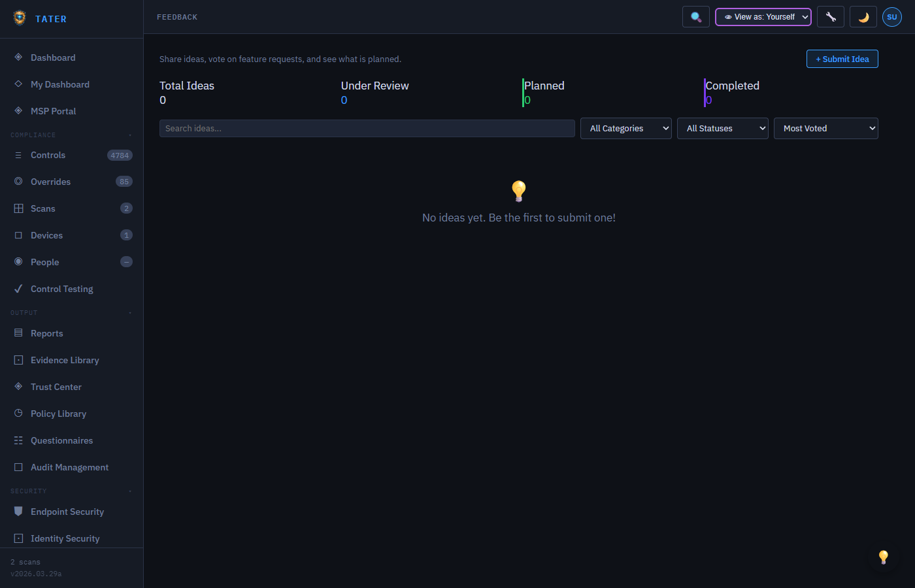Click the Control Testing checkmark icon
Image resolution: width=915 pixels, height=588 pixels.
pyautogui.click(x=18, y=289)
